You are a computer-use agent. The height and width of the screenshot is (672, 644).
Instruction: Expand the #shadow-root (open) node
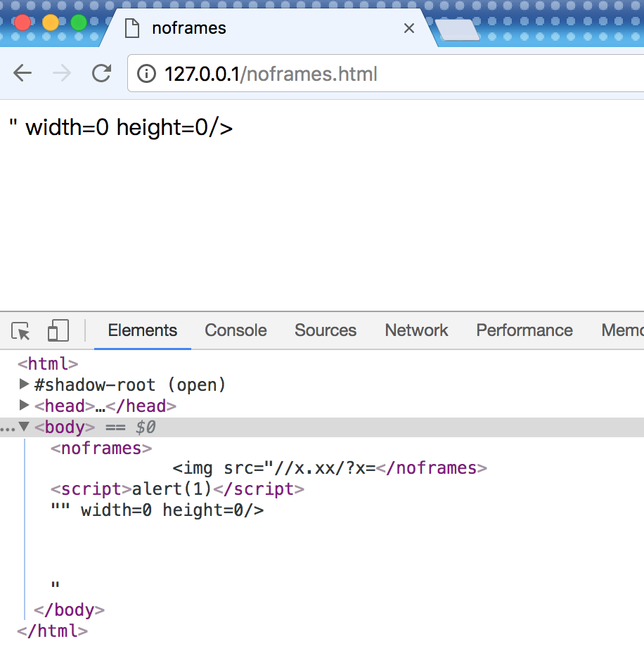[x=24, y=384]
